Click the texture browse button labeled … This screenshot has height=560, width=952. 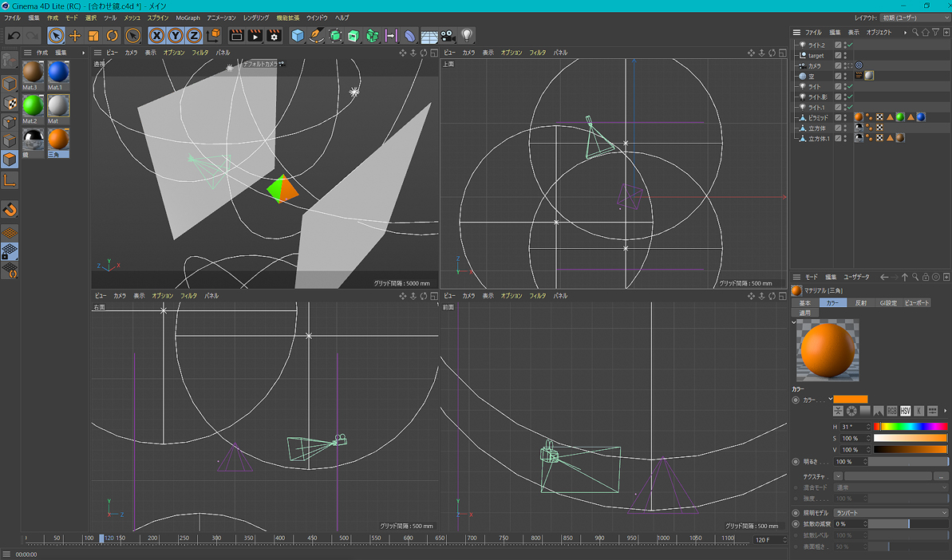pos(942,476)
